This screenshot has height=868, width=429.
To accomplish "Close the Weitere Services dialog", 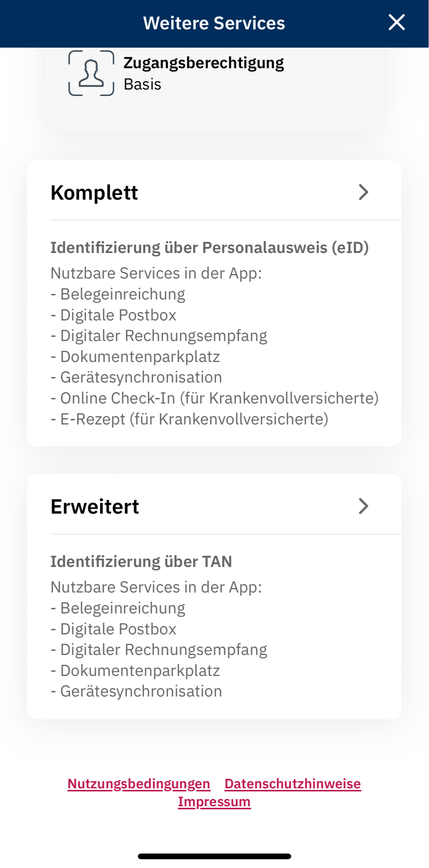I will pos(397,22).
